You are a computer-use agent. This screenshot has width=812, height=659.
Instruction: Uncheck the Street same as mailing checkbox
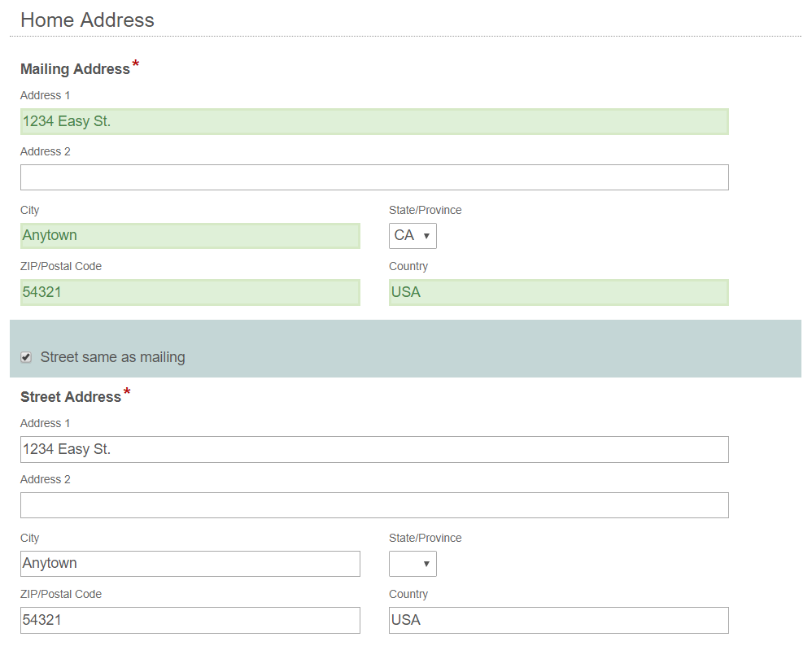26,357
